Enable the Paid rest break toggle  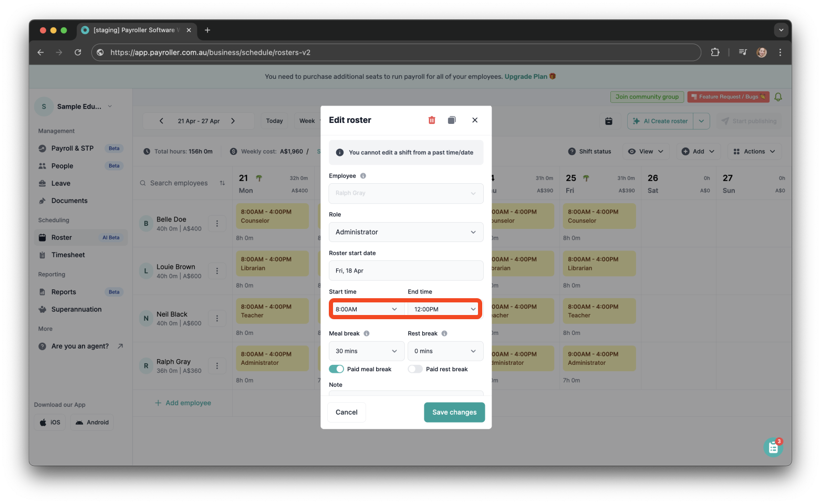(x=415, y=369)
